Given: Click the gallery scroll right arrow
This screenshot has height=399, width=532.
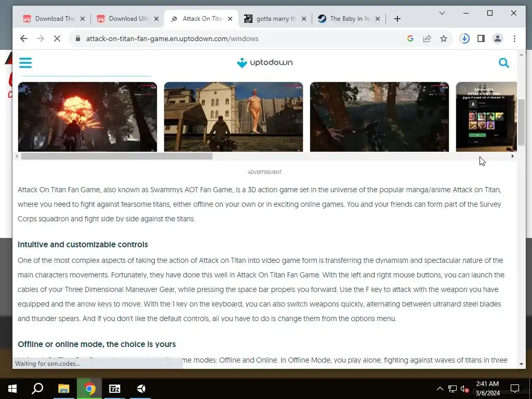Looking at the screenshot, I should pos(512,156).
